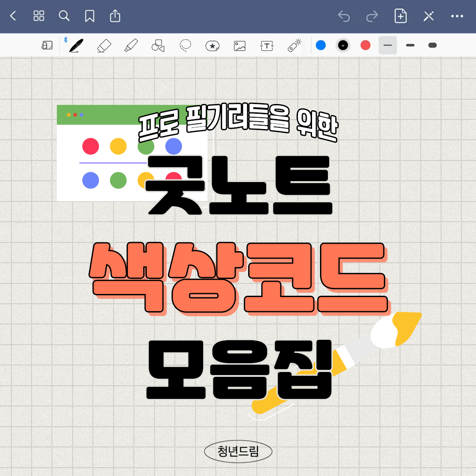The height and width of the screenshot is (476, 476).
Task: Open the three-dot more options menu
Action: click(457, 16)
